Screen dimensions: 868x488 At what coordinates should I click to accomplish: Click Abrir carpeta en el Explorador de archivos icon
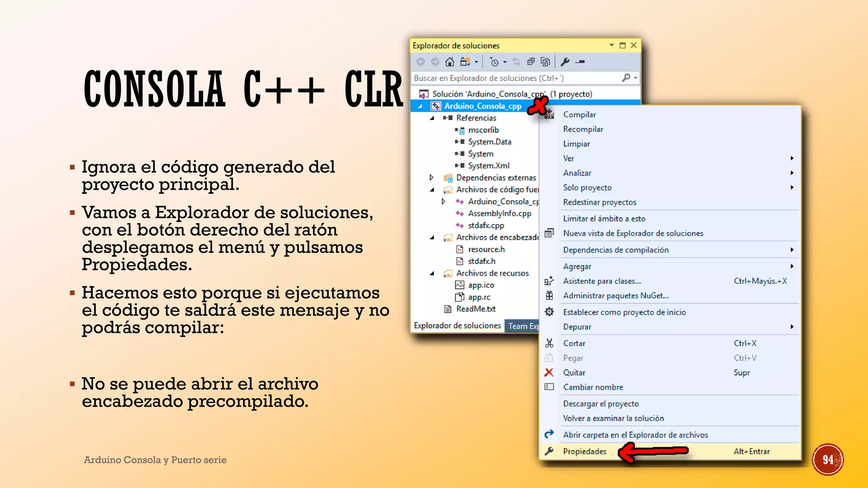[x=549, y=434]
